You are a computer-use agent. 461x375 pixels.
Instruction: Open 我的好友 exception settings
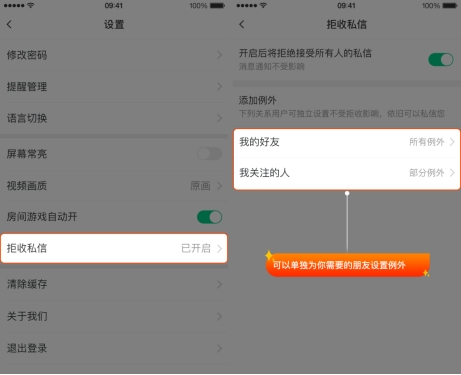(347, 142)
